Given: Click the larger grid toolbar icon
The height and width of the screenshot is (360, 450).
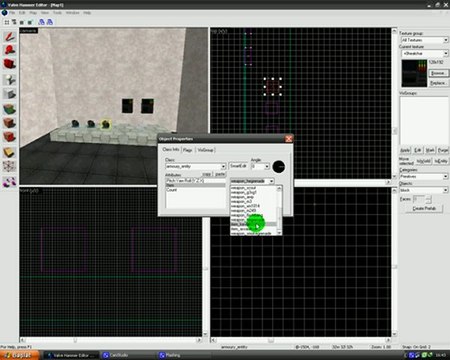Looking at the screenshot, I should pyautogui.click(x=30, y=22).
